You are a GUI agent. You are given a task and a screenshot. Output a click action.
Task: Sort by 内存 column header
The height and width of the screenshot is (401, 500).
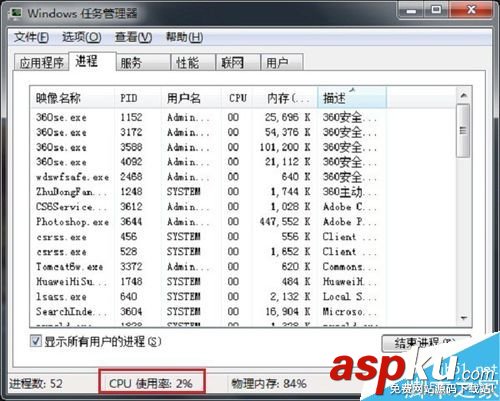tap(285, 98)
